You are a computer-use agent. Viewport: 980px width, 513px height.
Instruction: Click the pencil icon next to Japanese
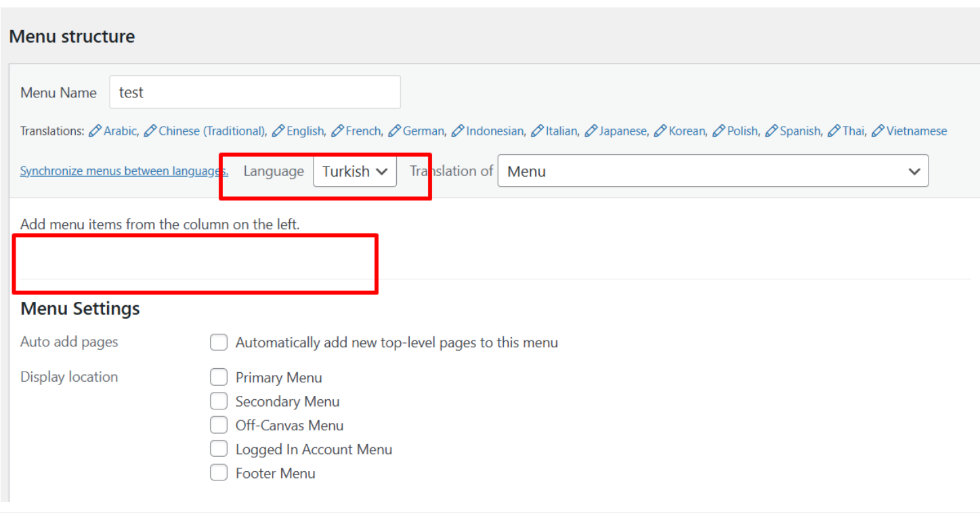(x=591, y=131)
